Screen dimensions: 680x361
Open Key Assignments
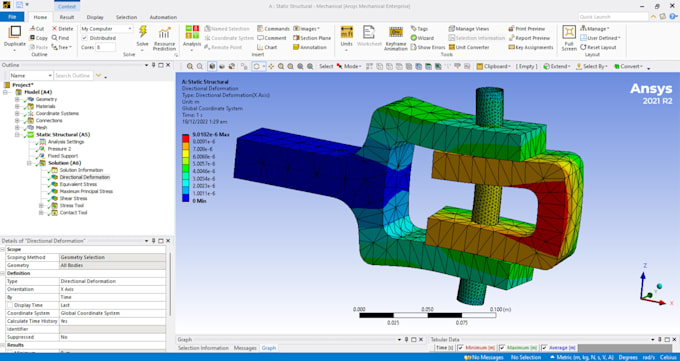click(x=530, y=47)
